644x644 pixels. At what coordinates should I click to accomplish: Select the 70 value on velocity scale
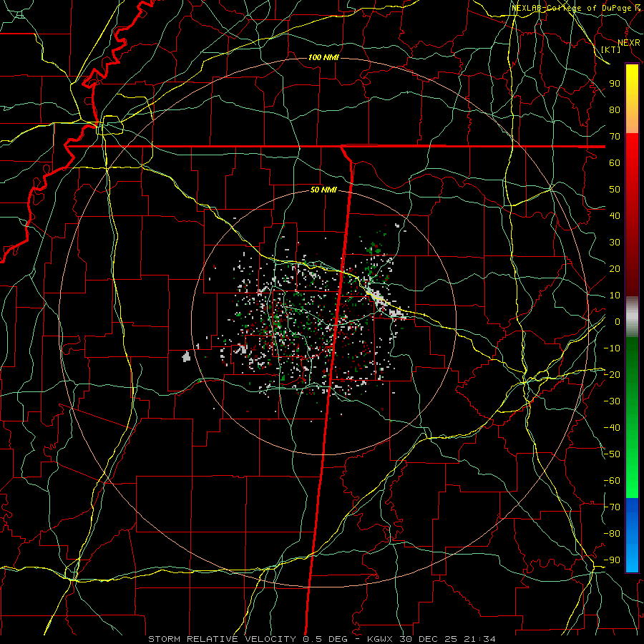click(615, 137)
